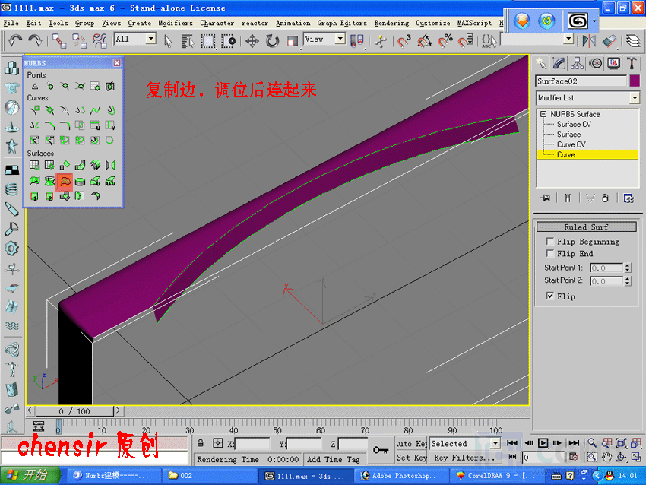The image size is (646, 485).
Task: Close the NURBS floating toolbox
Action: tap(117, 63)
